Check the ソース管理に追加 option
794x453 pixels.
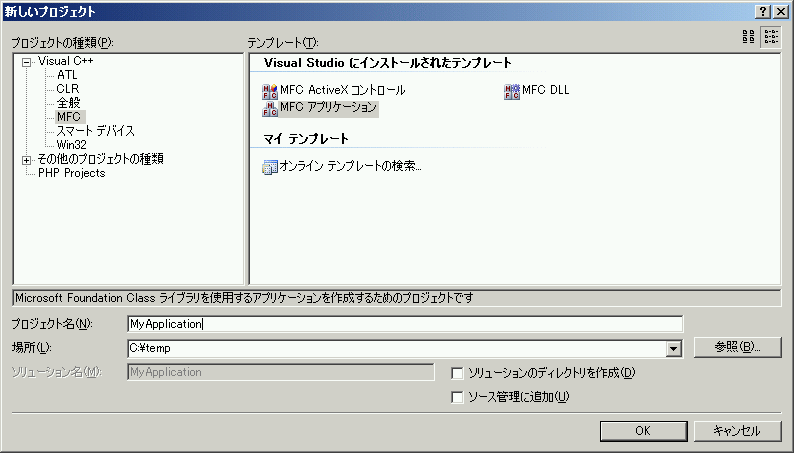(457, 397)
